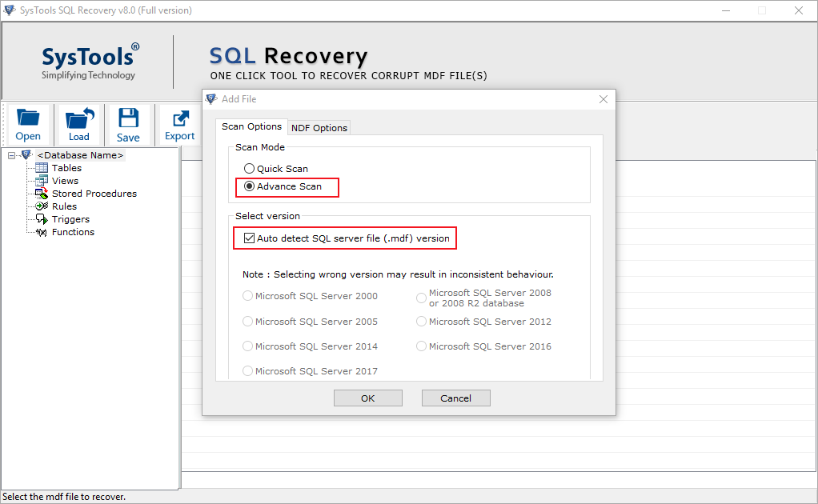Viewport: 818px width, 504px height.
Task: Click the SysTools app icon in title bar
Action: click(10, 10)
